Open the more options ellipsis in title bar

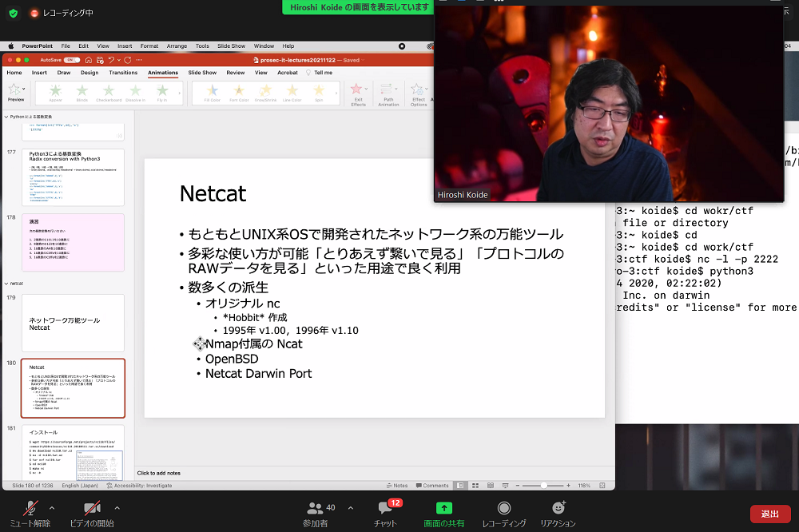tap(138, 60)
